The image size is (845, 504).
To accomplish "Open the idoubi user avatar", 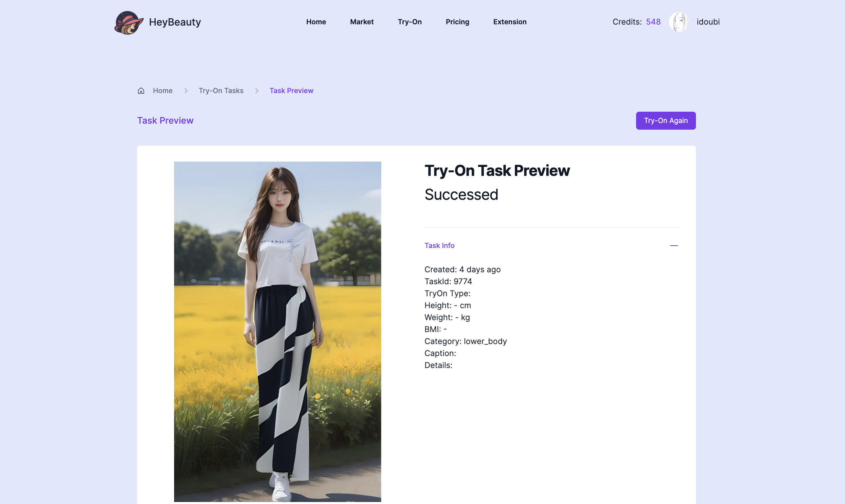I will coord(679,22).
